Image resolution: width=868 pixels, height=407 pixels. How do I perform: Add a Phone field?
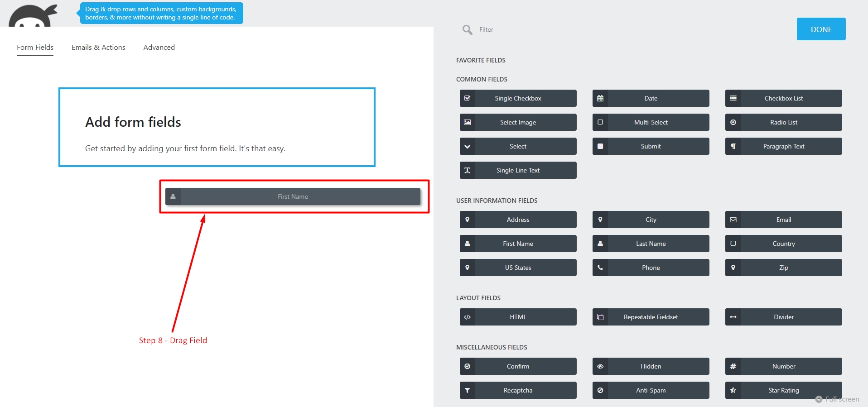click(x=651, y=268)
